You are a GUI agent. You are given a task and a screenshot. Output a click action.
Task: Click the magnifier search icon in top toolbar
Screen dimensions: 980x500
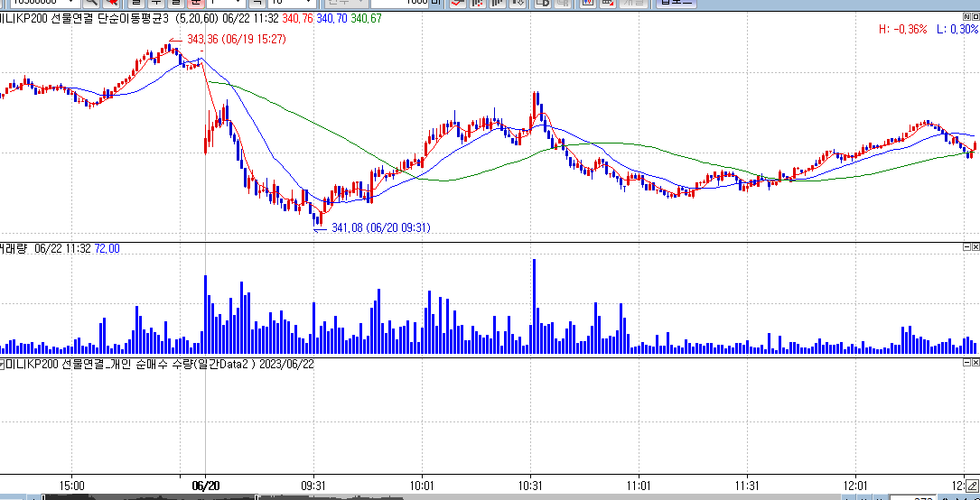pyautogui.click(x=91, y=3)
